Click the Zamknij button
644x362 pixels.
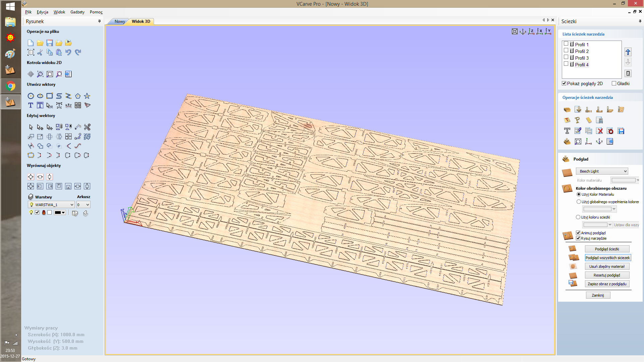click(x=598, y=295)
